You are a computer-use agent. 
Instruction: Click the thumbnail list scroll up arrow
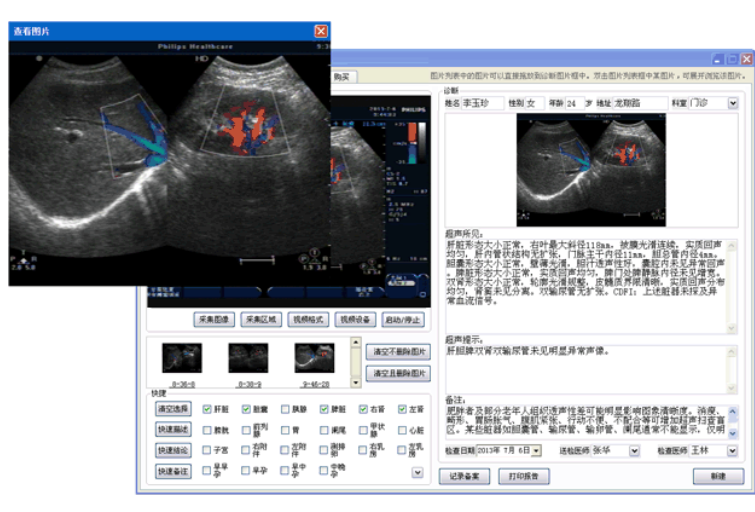(x=356, y=342)
